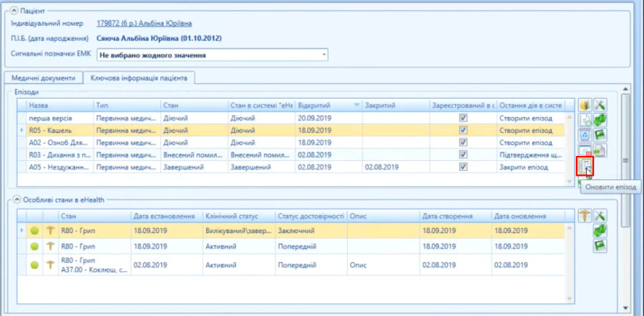Click green status dot in Вилікуваний R80 row

click(35, 231)
